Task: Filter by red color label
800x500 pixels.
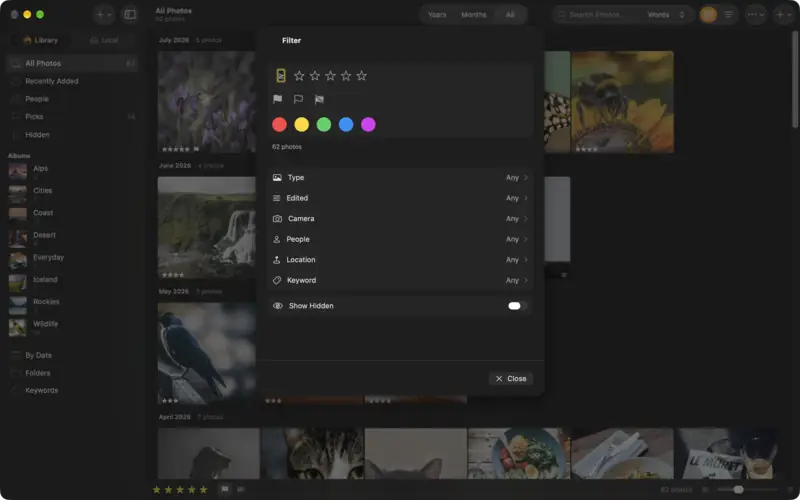Action: 279,124
